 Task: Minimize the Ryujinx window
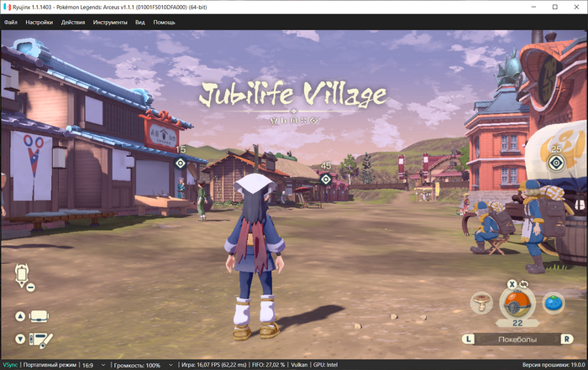tap(533, 7)
